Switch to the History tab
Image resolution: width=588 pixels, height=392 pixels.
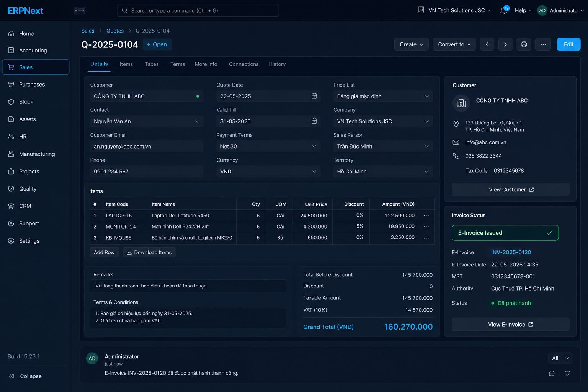click(277, 64)
